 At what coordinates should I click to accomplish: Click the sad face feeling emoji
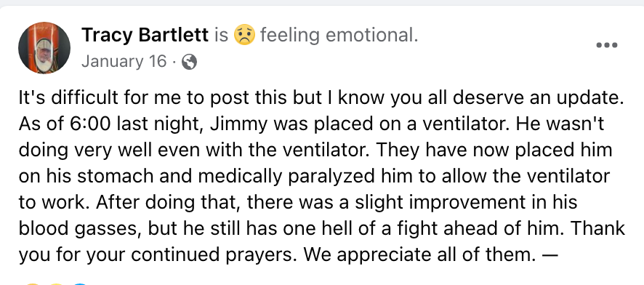click(244, 35)
